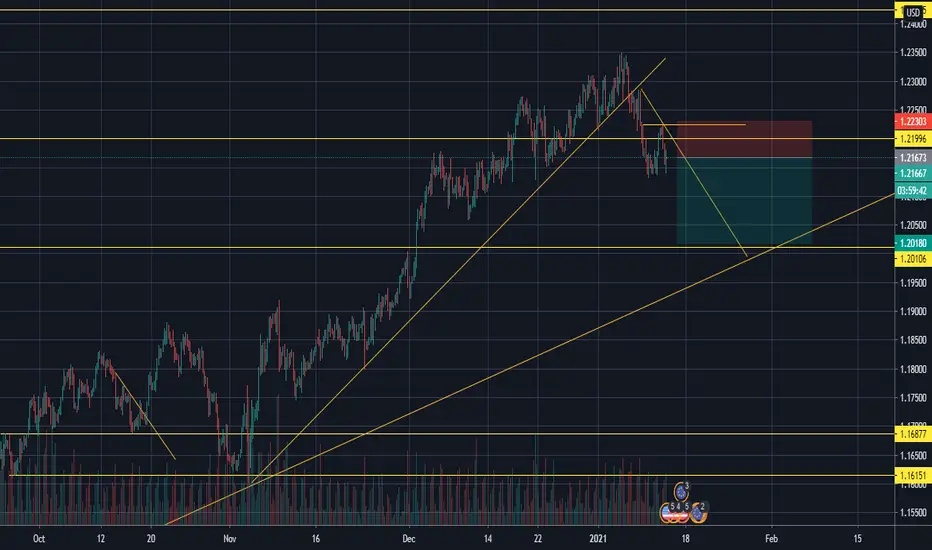The image size is (932, 550).
Task: Select the yellow 1.20106 price label
Action: [x=913, y=259]
